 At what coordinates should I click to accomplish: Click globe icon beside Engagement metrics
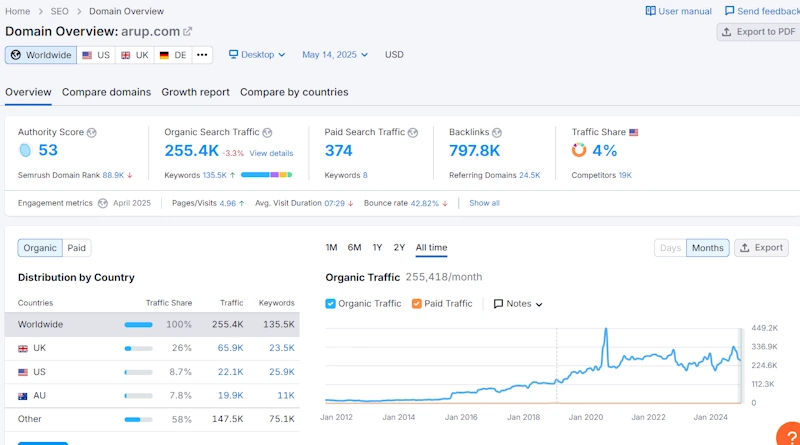click(x=103, y=203)
